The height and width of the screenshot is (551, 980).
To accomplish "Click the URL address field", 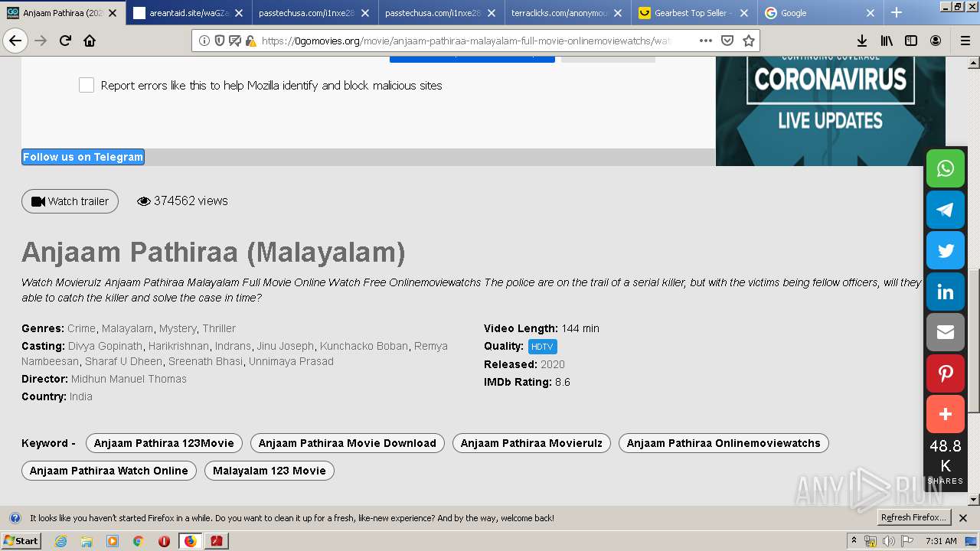I will [x=475, y=41].
